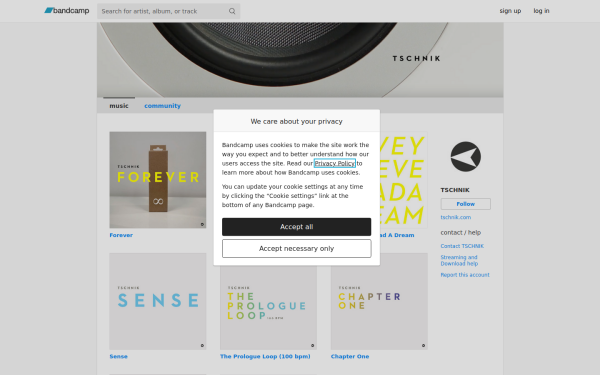
Task: Open The Prologue Loop album cover
Action: 268,307
